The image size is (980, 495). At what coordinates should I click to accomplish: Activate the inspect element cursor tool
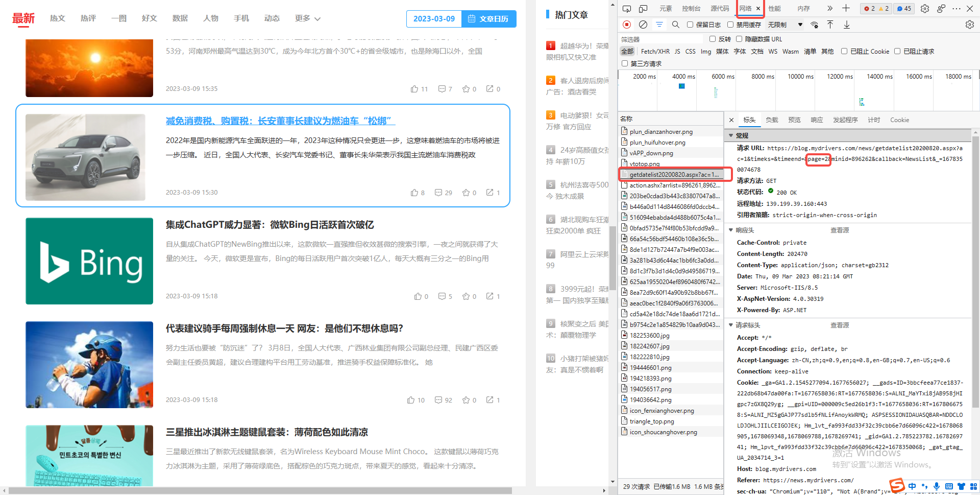(627, 8)
